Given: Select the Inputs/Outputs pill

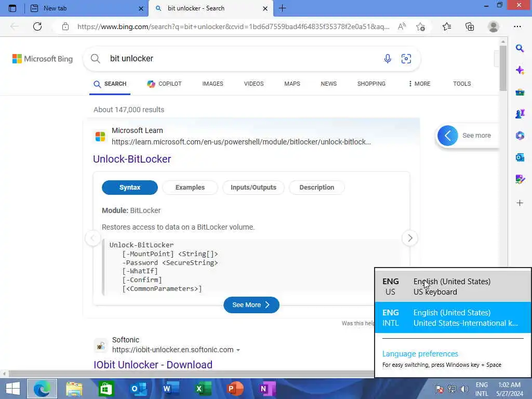Looking at the screenshot, I should pyautogui.click(x=254, y=188).
